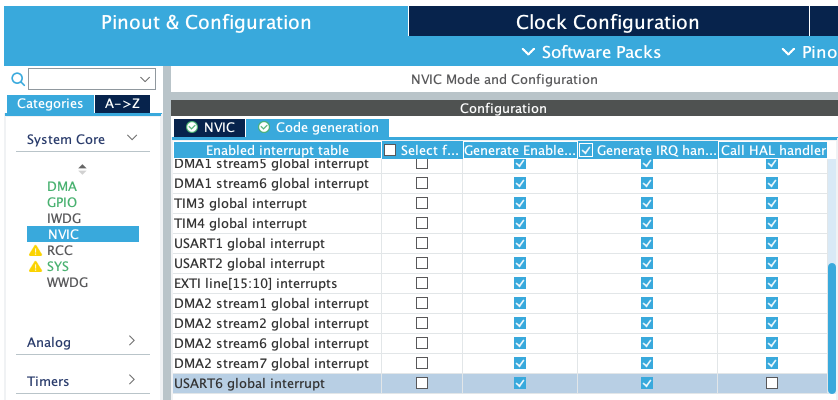Viewport: 838px width, 400px height.
Task: Click the search magnifier icon
Action: [x=17, y=79]
